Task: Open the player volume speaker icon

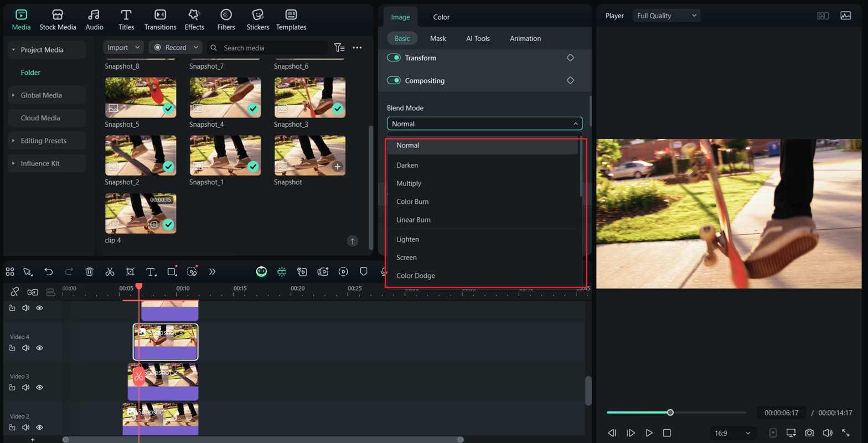Action: [x=828, y=433]
